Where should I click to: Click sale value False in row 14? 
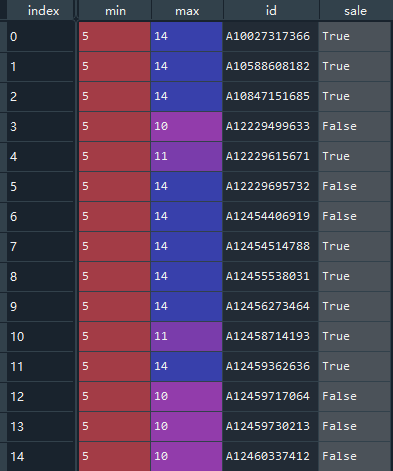[354, 456]
